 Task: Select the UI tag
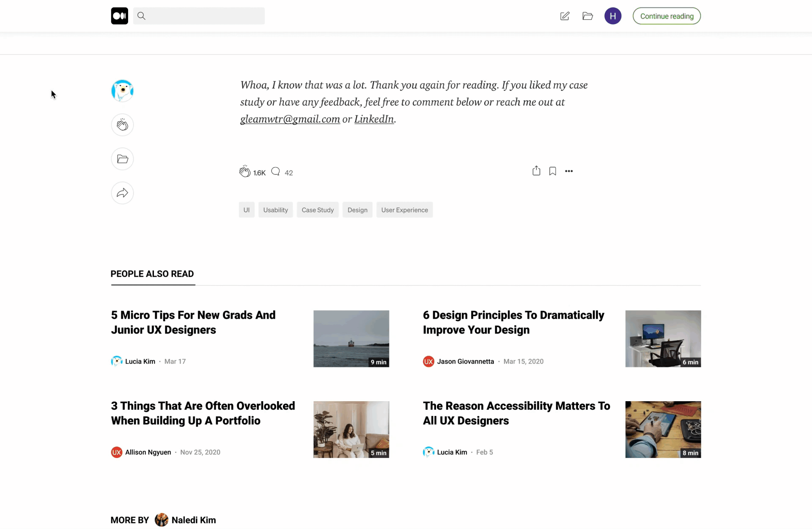click(x=247, y=210)
